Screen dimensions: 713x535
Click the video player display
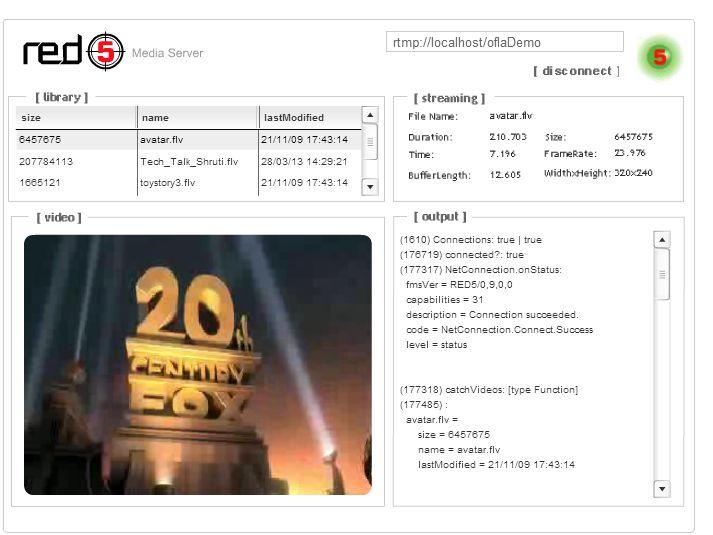click(198, 365)
